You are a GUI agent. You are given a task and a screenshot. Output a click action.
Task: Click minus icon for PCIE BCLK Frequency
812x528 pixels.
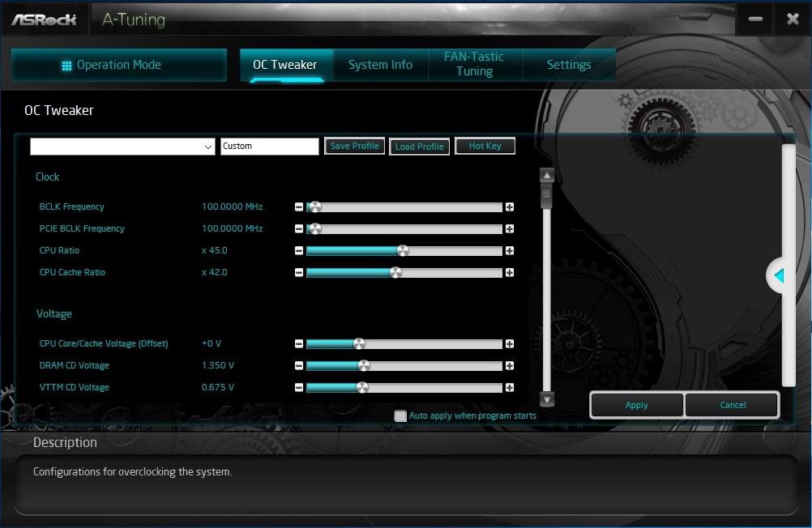pos(299,229)
